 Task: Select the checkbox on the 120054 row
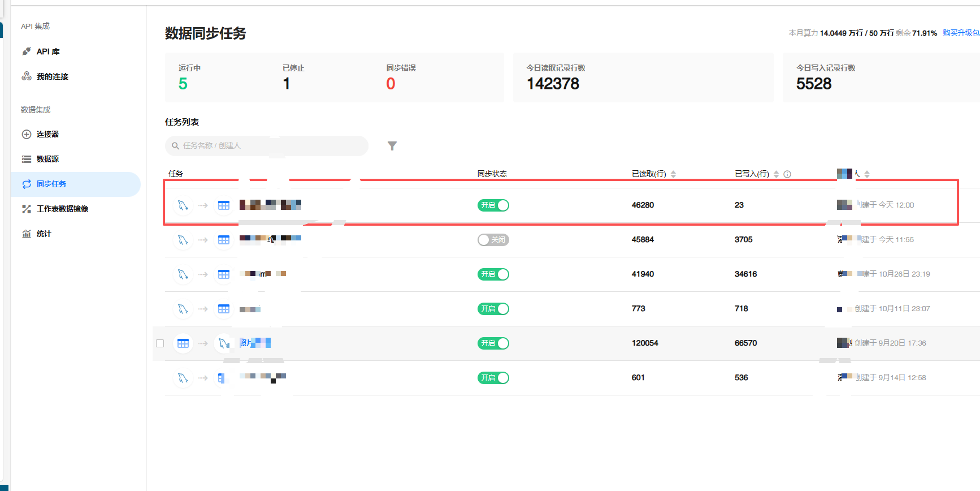[x=160, y=343]
